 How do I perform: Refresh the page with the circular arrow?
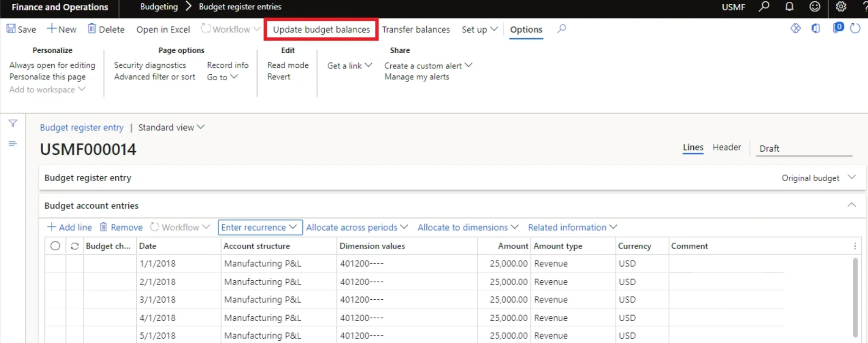pos(855,29)
